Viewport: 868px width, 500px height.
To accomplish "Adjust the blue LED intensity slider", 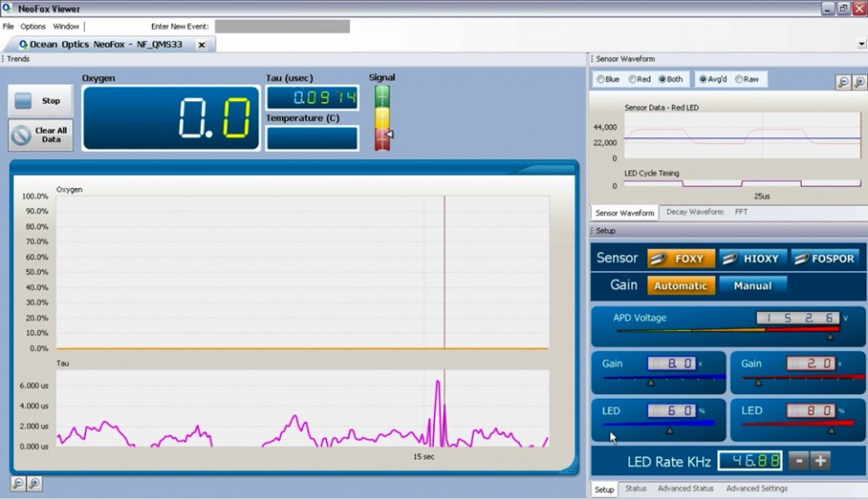I will (x=670, y=430).
